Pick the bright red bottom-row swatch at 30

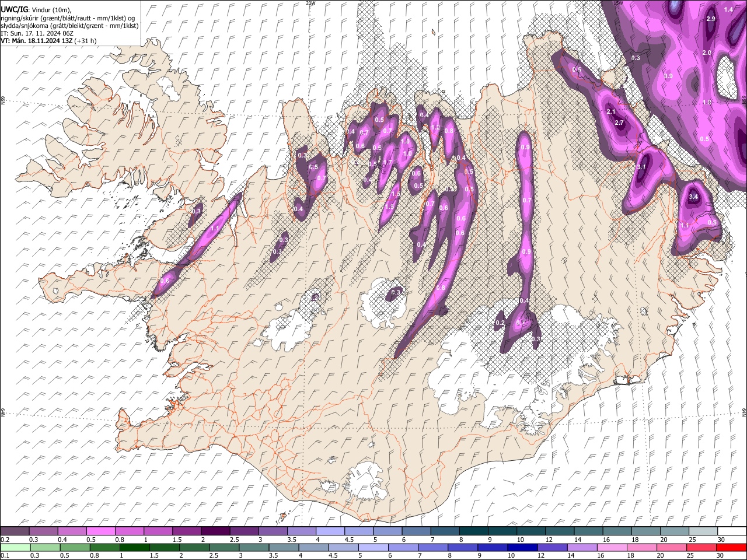732,547
